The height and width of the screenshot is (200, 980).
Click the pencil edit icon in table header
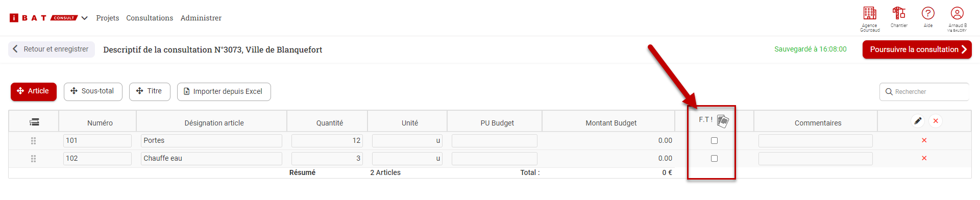coord(918,121)
